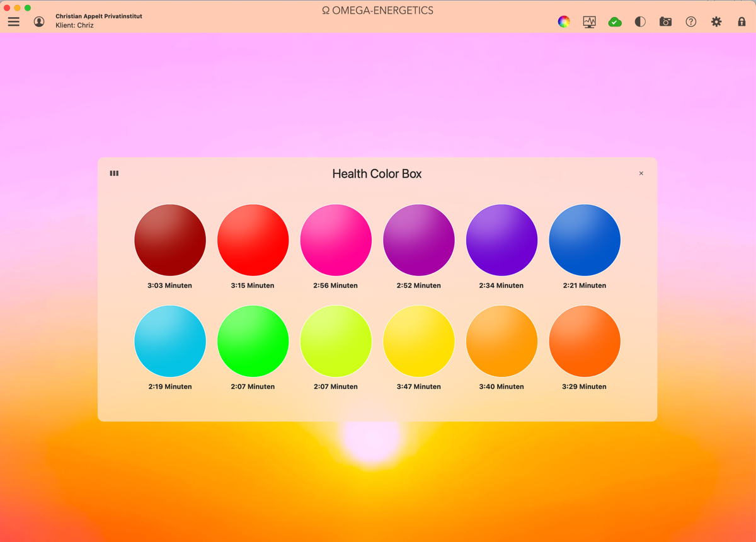Click the client profile icon

[x=39, y=21]
